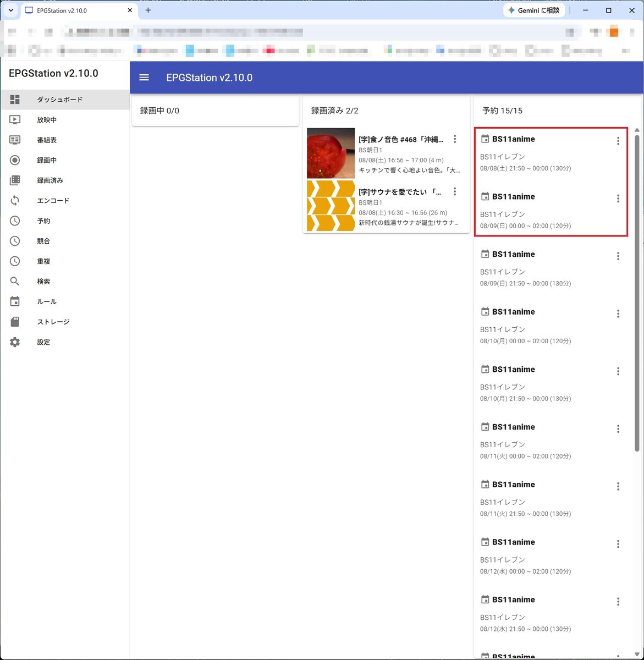The height and width of the screenshot is (660, 644).
Task: Open options for reservation 08/10(月) 21:50
Action: (618, 371)
